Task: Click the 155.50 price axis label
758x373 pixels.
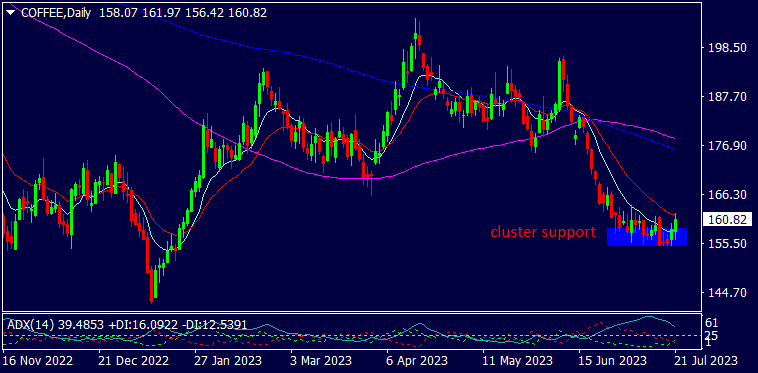Action: (x=728, y=244)
